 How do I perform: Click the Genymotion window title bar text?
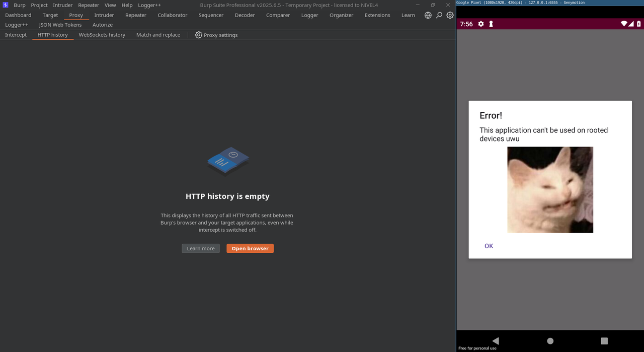point(521,3)
